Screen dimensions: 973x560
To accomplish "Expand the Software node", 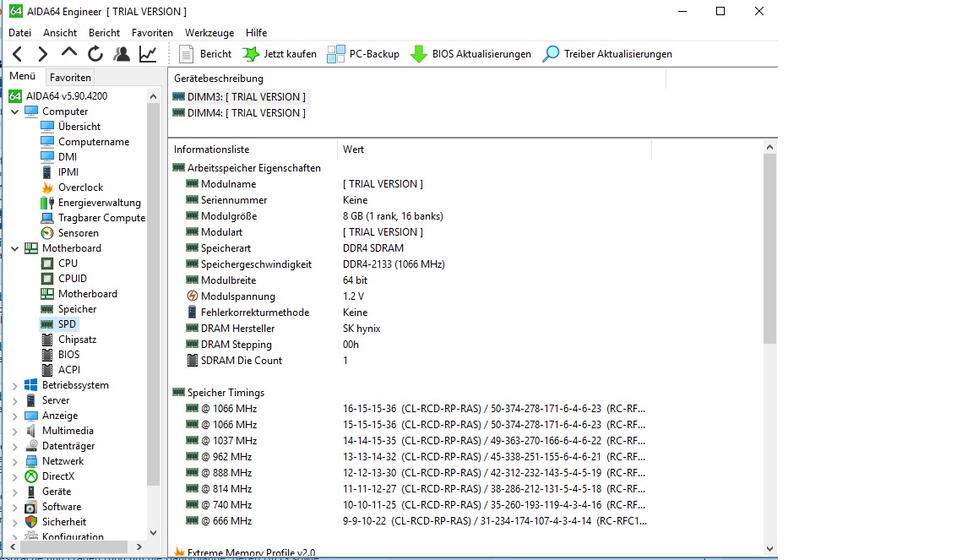I will [x=15, y=508].
